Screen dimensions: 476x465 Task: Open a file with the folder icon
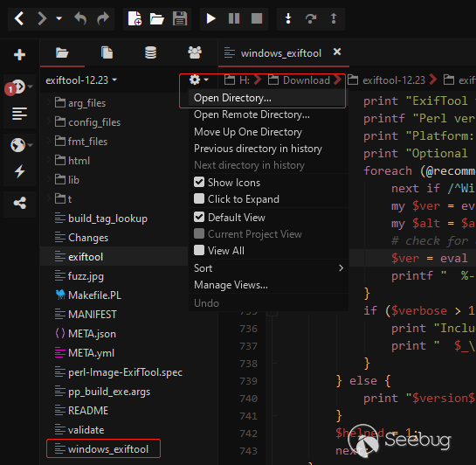click(157, 18)
